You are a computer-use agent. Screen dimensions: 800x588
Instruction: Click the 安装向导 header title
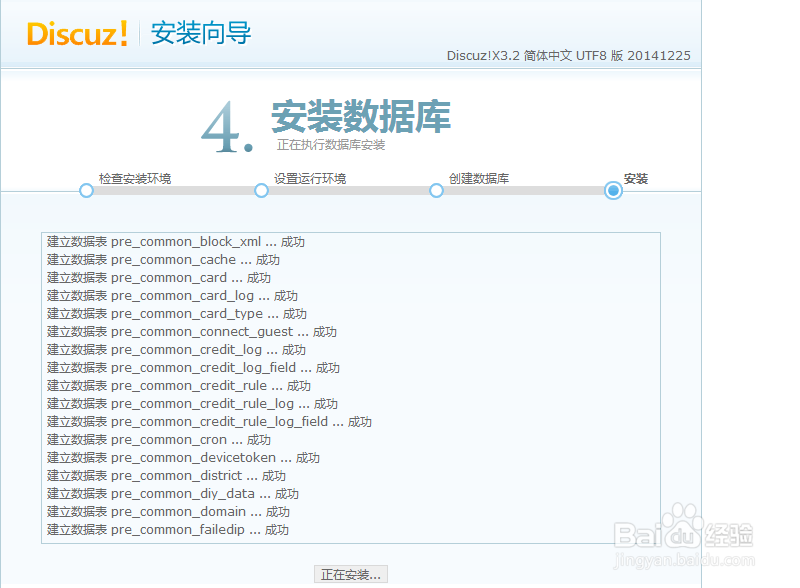point(201,33)
